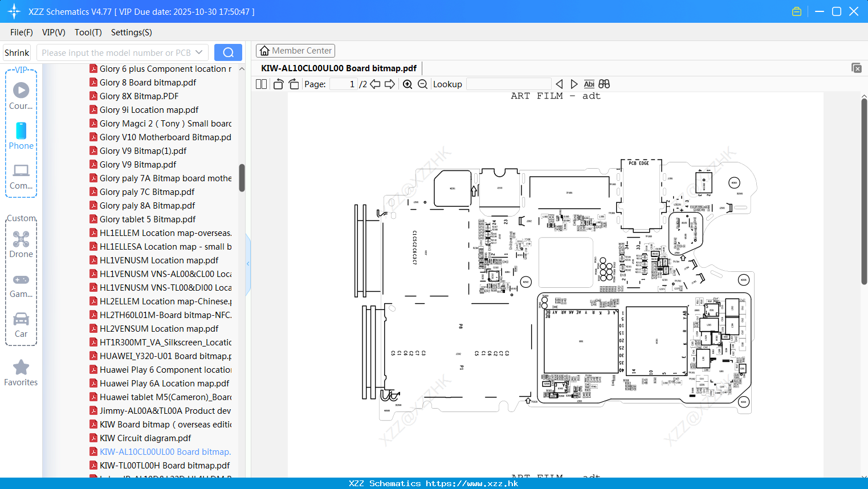868x489 pixels.
Task: Open Glory 8 Board bitmap.pdf
Action: click(x=143, y=82)
